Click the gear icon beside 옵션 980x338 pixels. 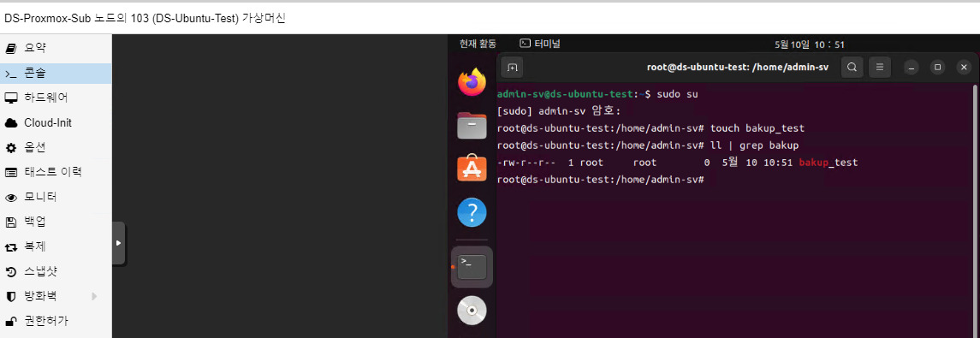[x=10, y=148]
